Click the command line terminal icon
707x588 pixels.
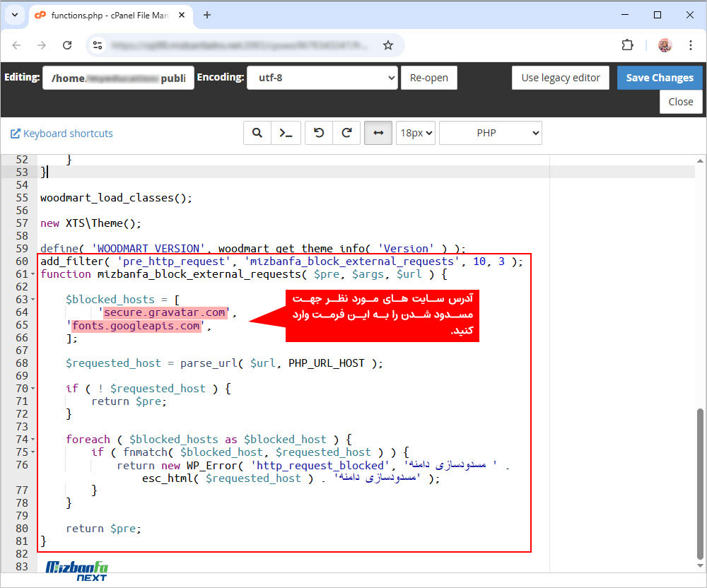[286, 133]
